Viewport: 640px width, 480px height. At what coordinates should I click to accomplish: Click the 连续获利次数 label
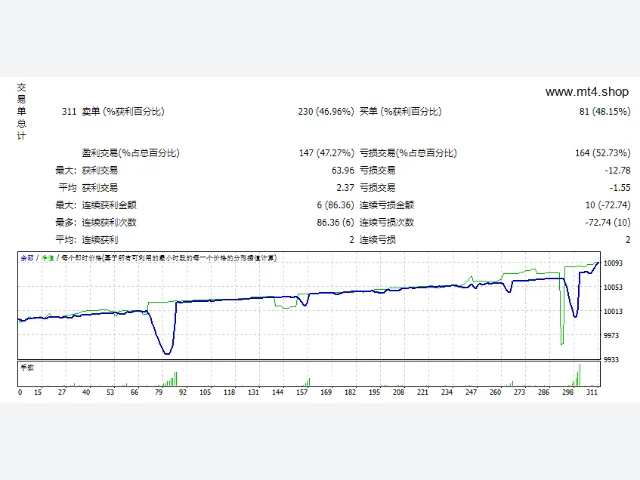point(109,222)
